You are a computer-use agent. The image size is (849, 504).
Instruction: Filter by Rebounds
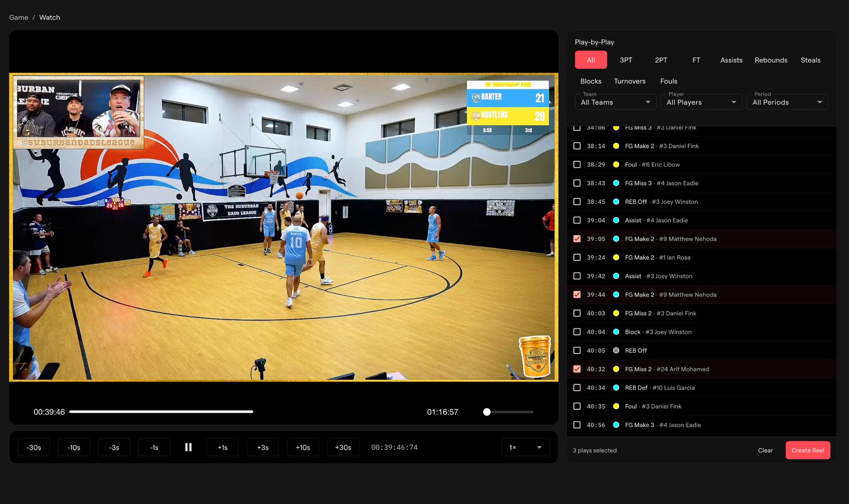click(x=771, y=60)
